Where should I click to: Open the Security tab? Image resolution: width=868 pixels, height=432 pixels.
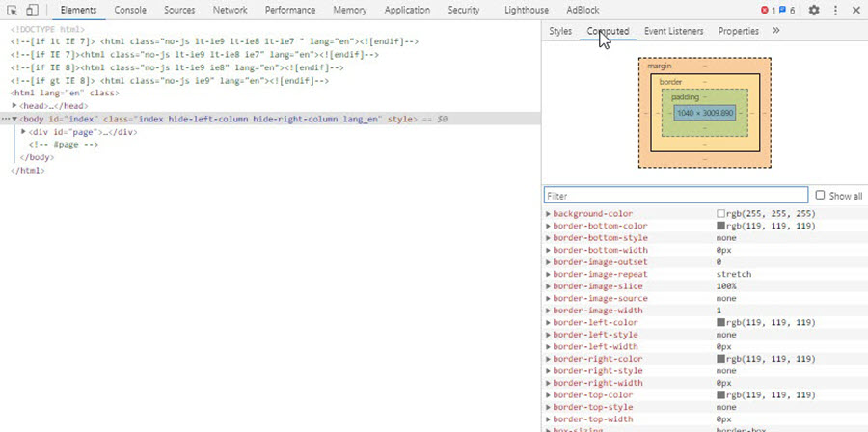click(464, 10)
